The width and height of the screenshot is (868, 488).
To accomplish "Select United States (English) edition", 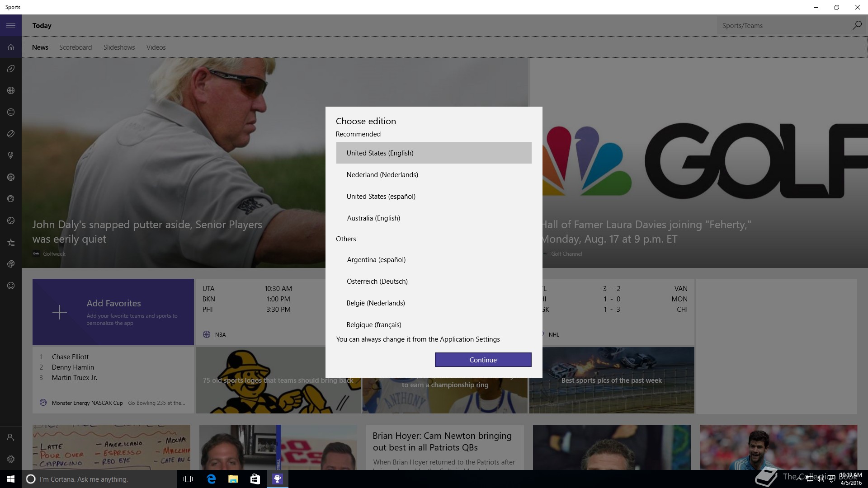I will tap(434, 153).
